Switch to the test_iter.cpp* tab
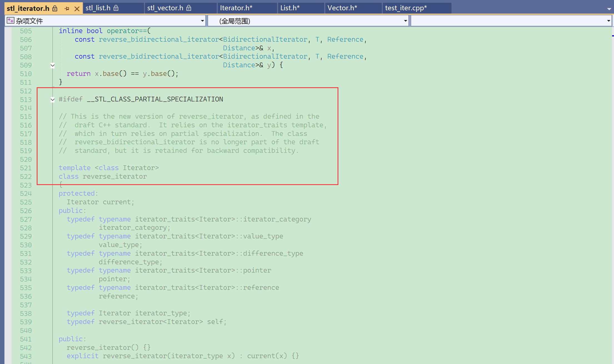 click(x=406, y=8)
